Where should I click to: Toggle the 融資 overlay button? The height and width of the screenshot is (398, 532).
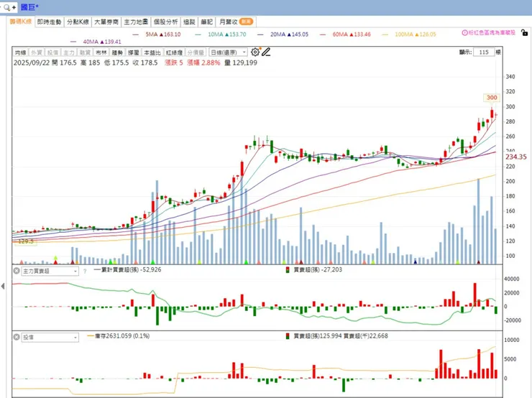(85, 52)
